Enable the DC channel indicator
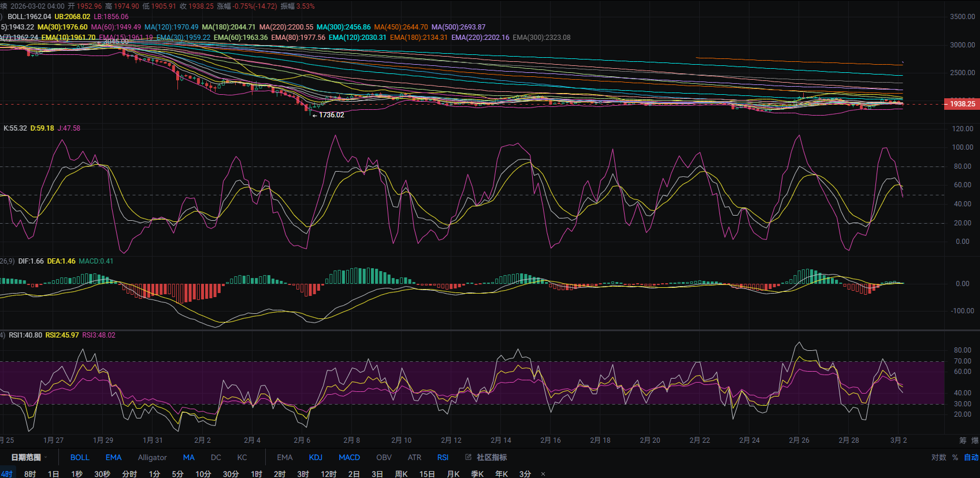 click(216, 457)
